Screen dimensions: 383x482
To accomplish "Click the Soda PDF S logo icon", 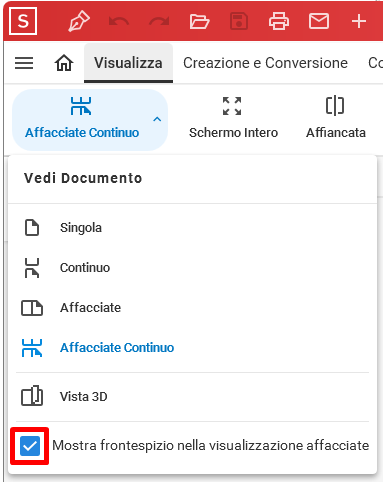I will click(23, 21).
